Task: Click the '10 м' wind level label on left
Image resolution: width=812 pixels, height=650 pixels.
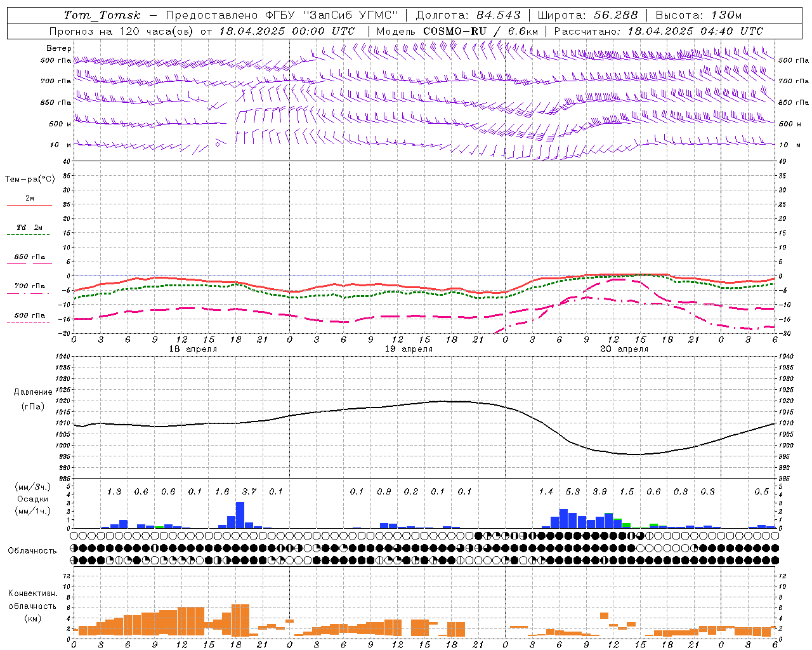Action: point(61,145)
